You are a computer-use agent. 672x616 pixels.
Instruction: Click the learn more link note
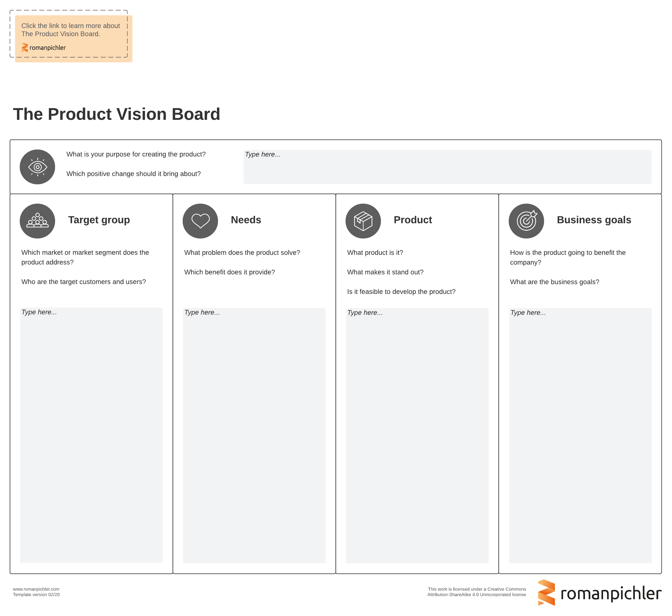coord(71,30)
